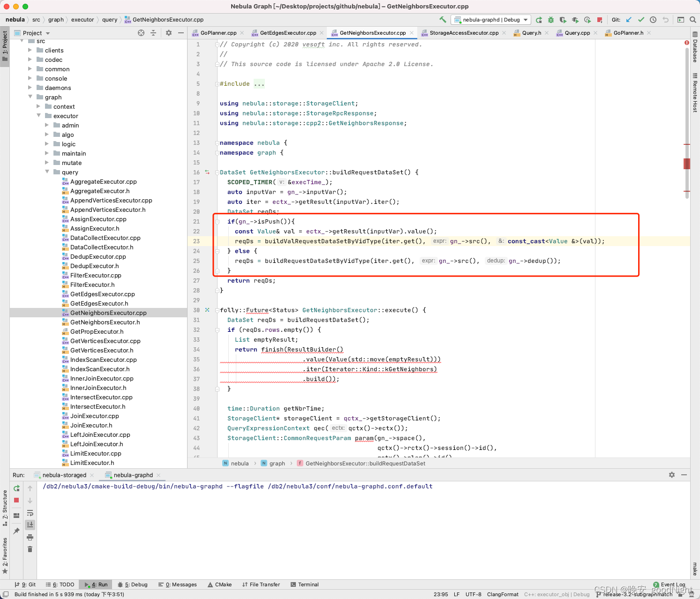Click the editor vertical scrollbar

coord(687,124)
